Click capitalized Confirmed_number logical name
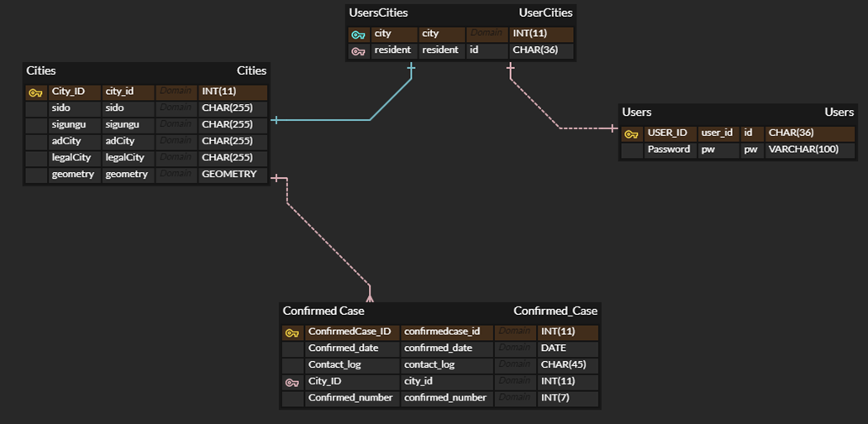Viewport: 868px width, 424px height. [x=352, y=399]
